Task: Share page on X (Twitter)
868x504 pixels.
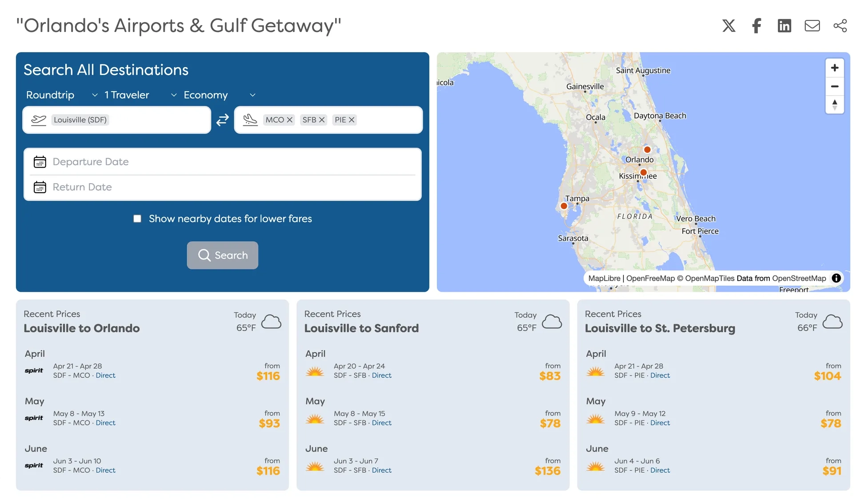Action: coord(728,26)
